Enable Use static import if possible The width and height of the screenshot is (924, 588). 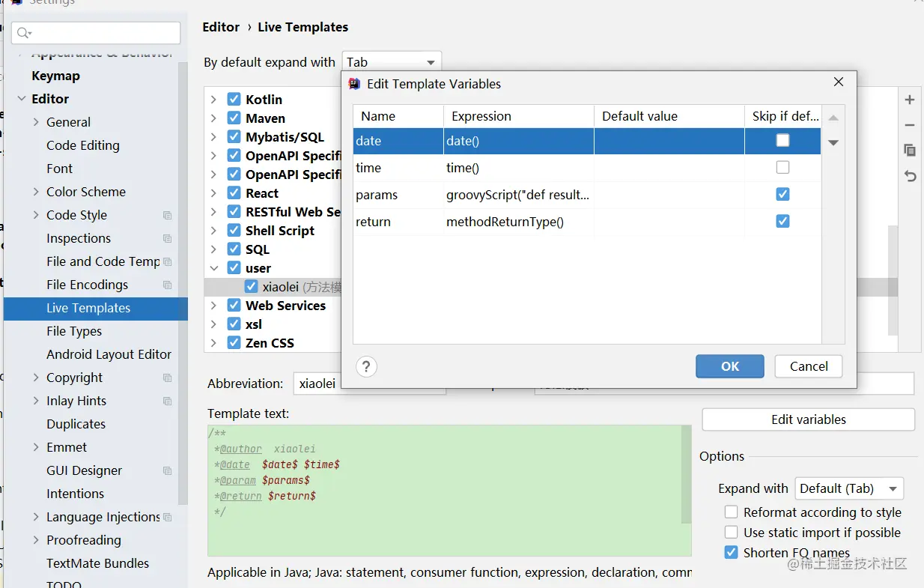point(731,533)
